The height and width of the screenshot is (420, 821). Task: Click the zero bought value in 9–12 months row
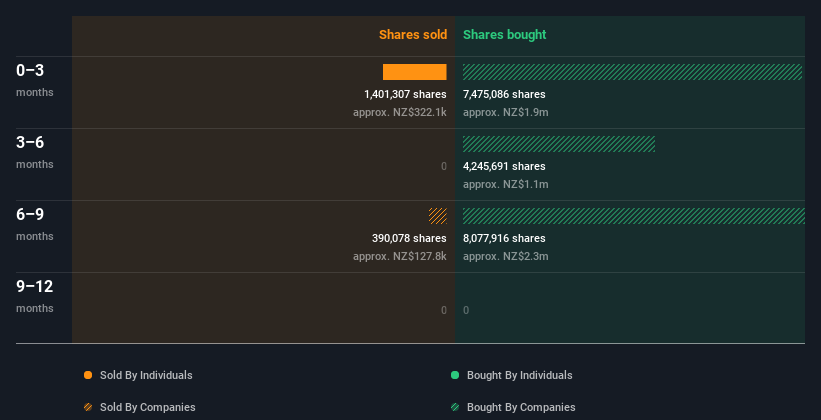coord(466,310)
